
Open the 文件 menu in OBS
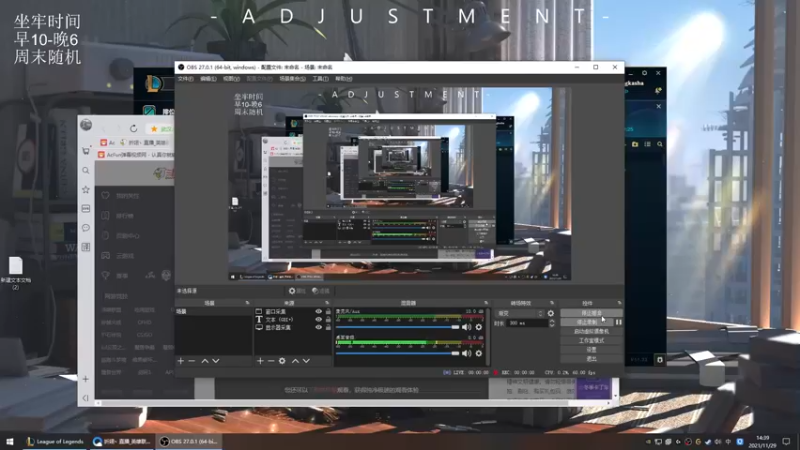(185, 79)
